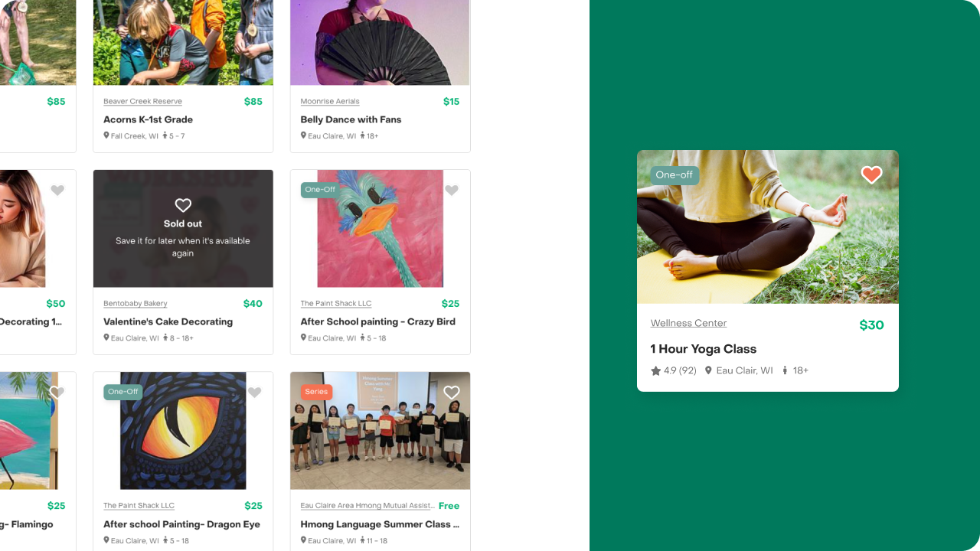Click the Series badge on Hmong class

pyautogui.click(x=316, y=392)
